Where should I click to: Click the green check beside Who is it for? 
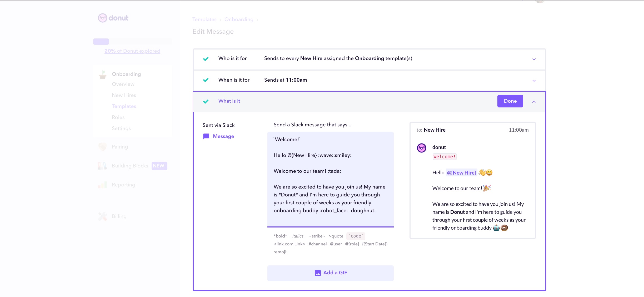point(206,59)
